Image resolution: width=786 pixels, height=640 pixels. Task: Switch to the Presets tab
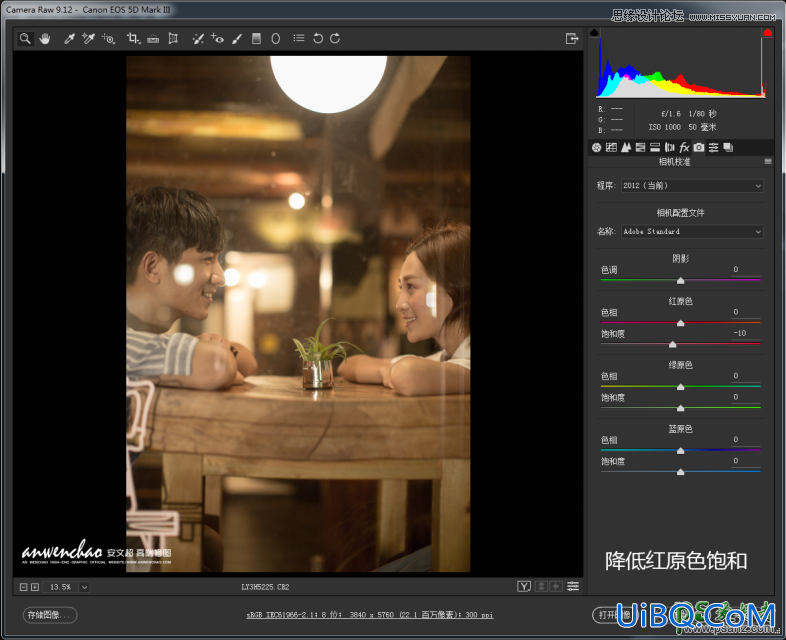(x=713, y=147)
